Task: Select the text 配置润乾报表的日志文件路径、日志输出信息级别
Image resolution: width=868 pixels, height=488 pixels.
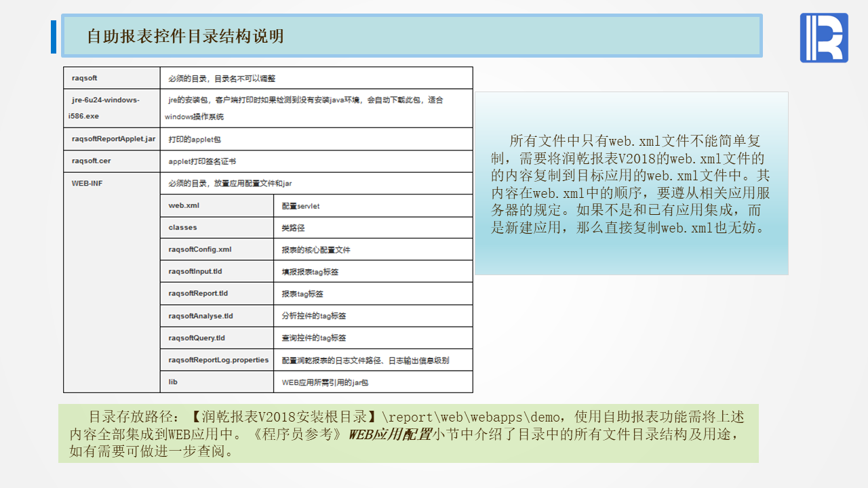Action: [x=366, y=361]
